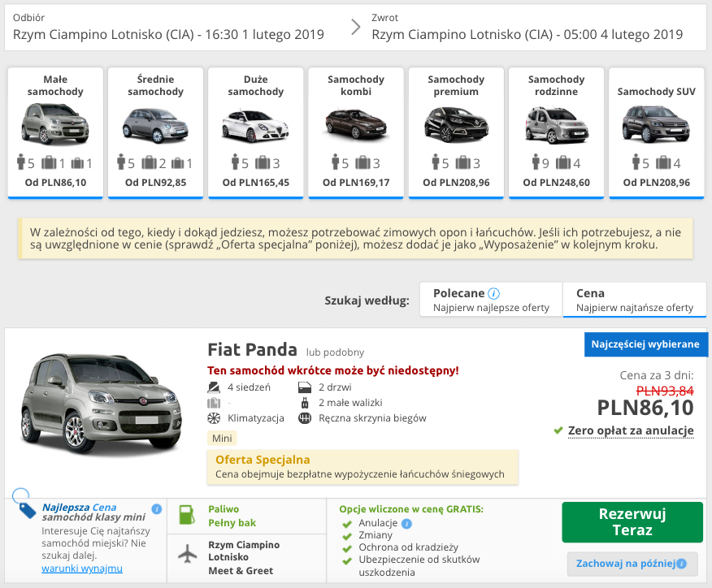The width and height of the screenshot is (712, 588).
Task: Click price text Od PLN92,85
Action: click(x=155, y=183)
